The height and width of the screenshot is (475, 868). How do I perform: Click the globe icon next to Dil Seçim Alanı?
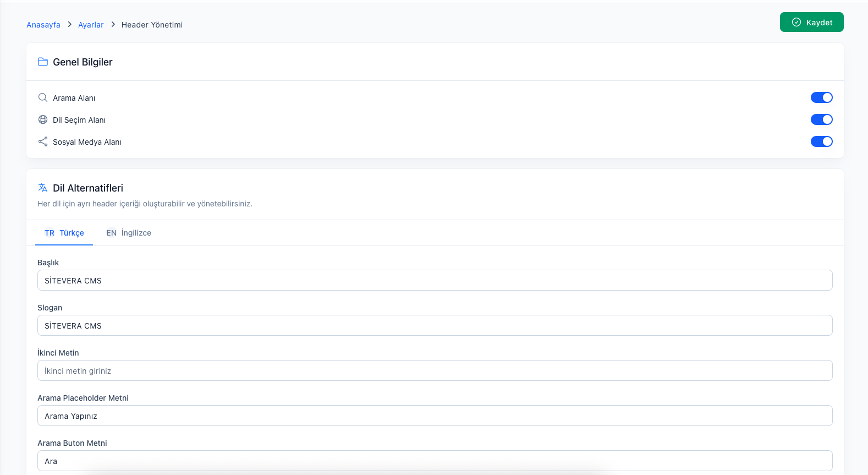click(x=43, y=119)
